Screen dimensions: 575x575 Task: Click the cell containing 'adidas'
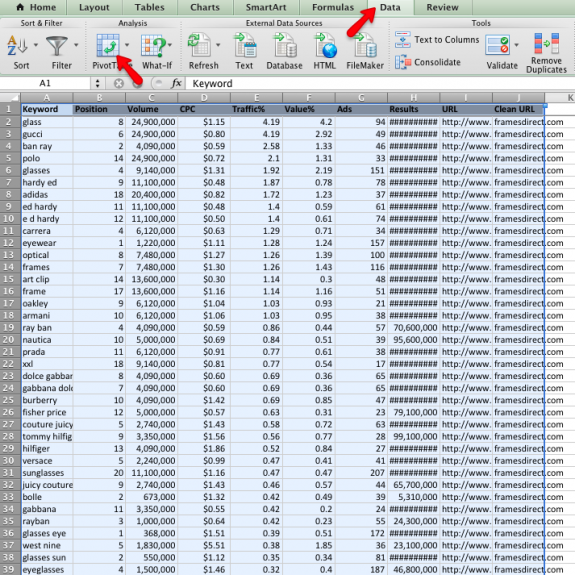pos(47,194)
